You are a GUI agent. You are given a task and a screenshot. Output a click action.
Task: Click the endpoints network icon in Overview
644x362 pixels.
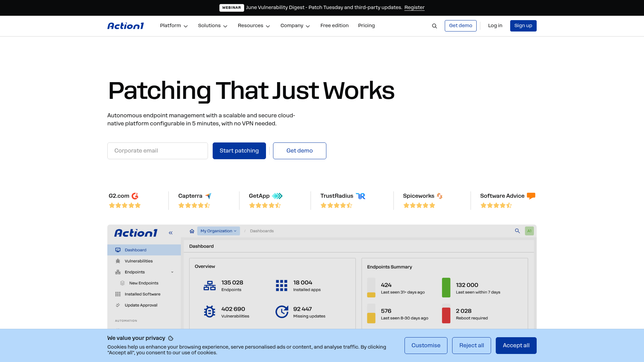[210, 286]
